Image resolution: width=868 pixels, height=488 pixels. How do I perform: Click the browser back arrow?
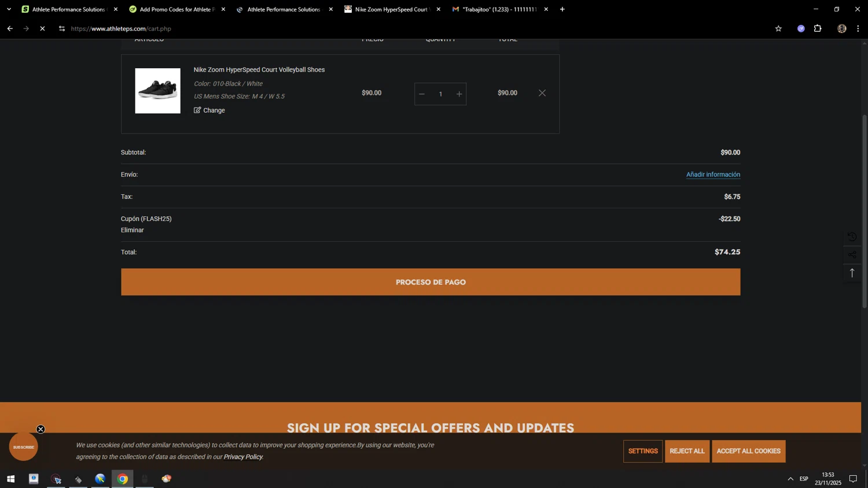[x=10, y=28]
